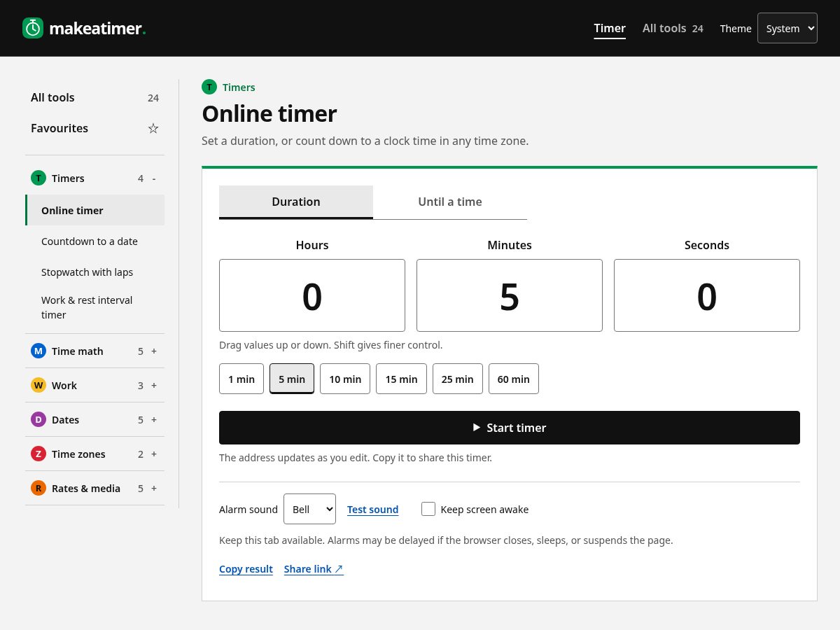Select Online timer in the sidebar
Screen dimensions: 840x630
click(95, 210)
